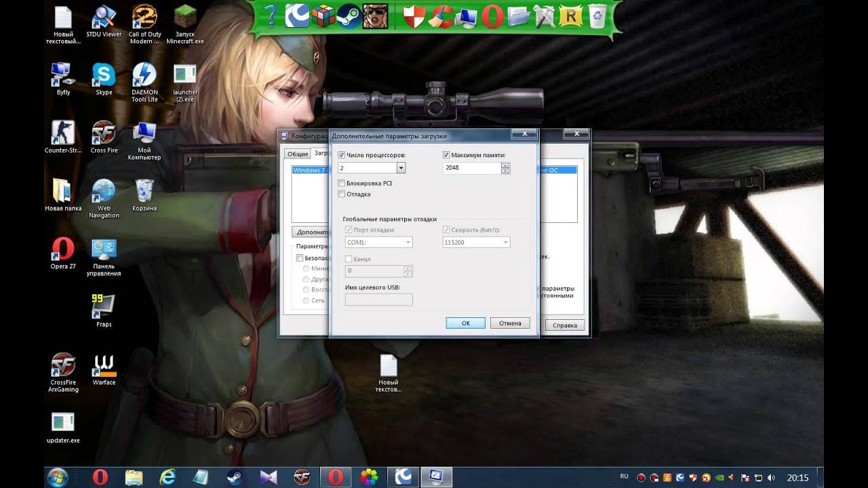The height and width of the screenshot is (488, 868).
Task: Open processor count dropdown showing 2
Action: (x=401, y=167)
